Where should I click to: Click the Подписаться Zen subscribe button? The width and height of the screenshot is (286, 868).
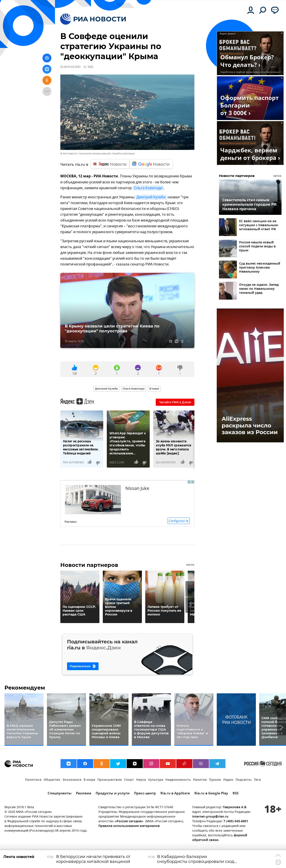coord(83,666)
